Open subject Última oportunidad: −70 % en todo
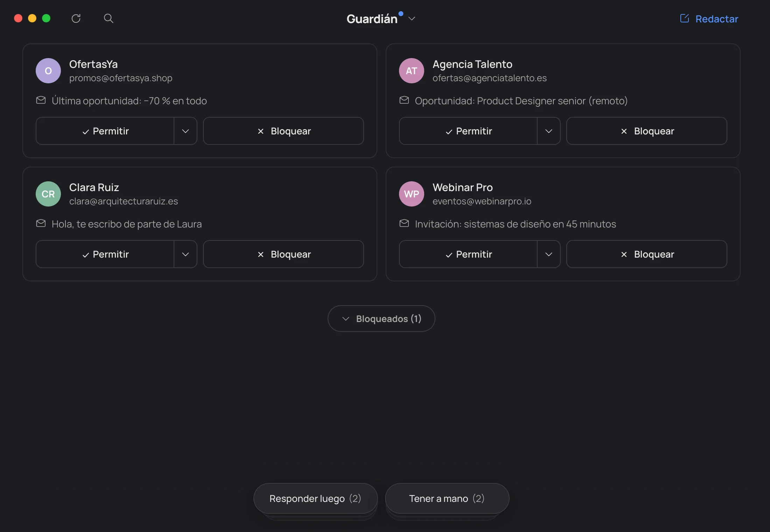Screen dimensions: 770x532 point(129,101)
